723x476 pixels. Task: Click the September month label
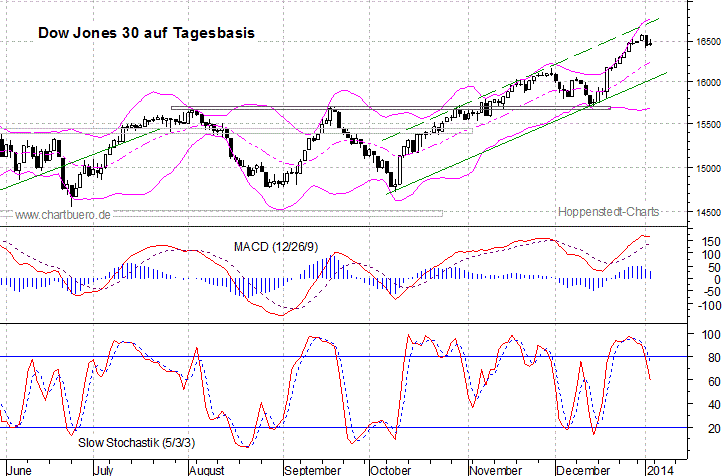(313, 470)
